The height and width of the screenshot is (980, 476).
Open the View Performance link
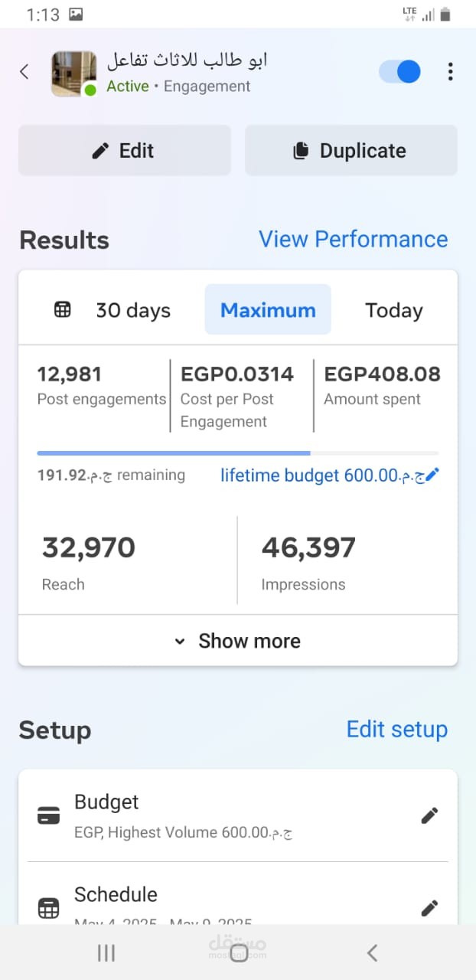coord(353,239)
